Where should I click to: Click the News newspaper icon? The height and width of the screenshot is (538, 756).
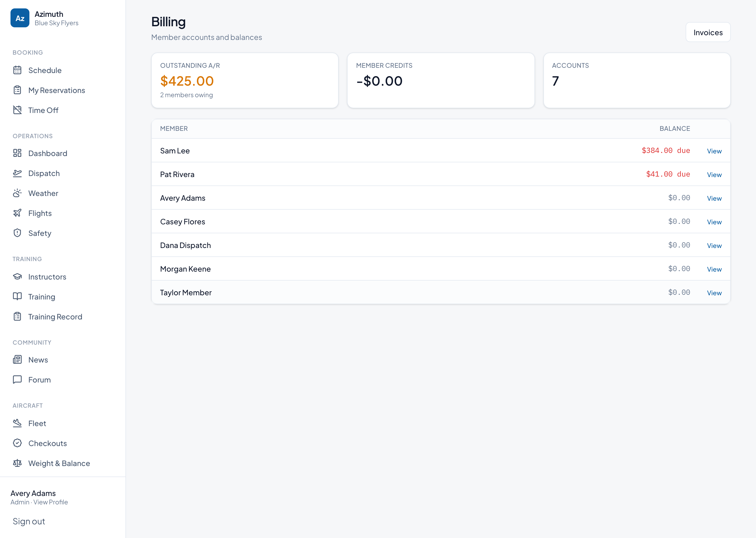point(17,359)
